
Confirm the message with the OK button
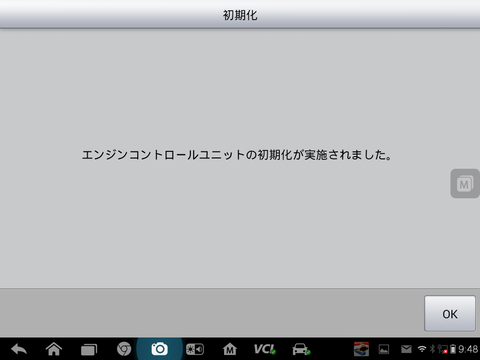(x=450, y=313)
